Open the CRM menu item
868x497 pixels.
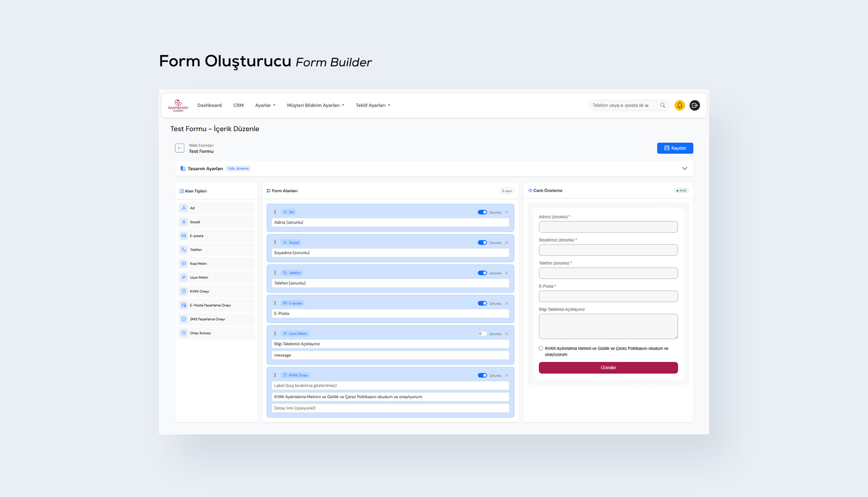(x=238, y=105)
